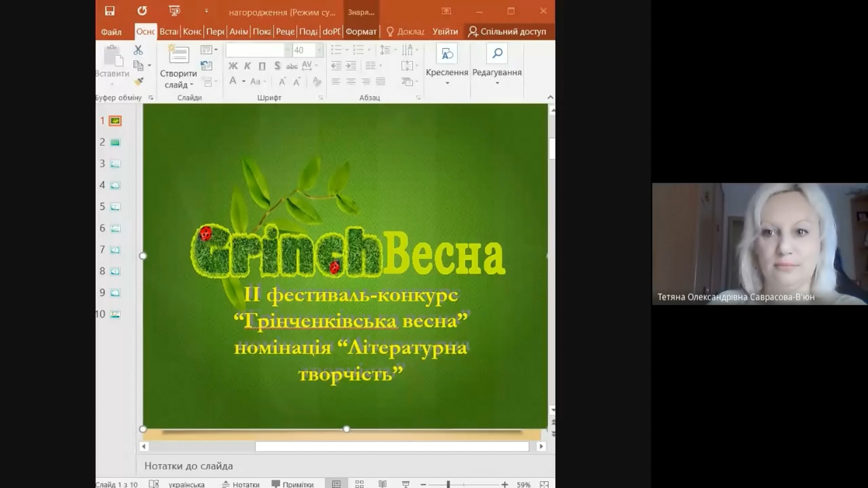
Task: Open the font size 40 dropdown
Action: [319, 50]
